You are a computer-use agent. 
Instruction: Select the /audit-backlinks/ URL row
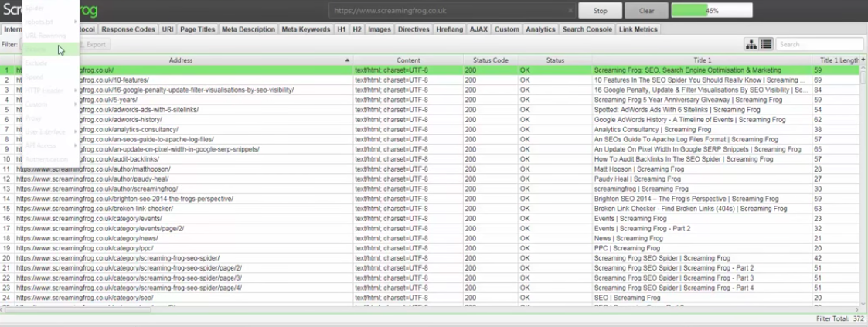click(x=431, y=159)
